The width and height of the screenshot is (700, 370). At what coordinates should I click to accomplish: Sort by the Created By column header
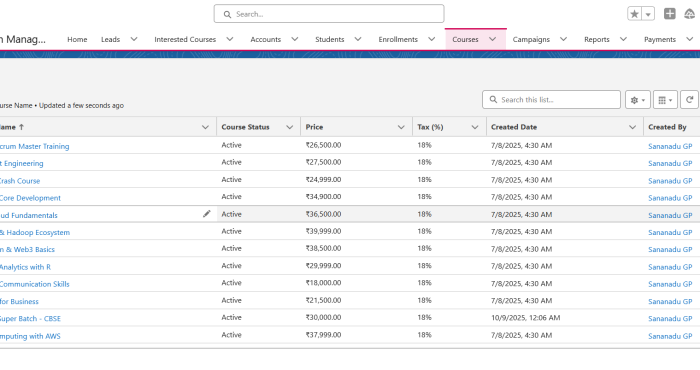coord(667,127)
